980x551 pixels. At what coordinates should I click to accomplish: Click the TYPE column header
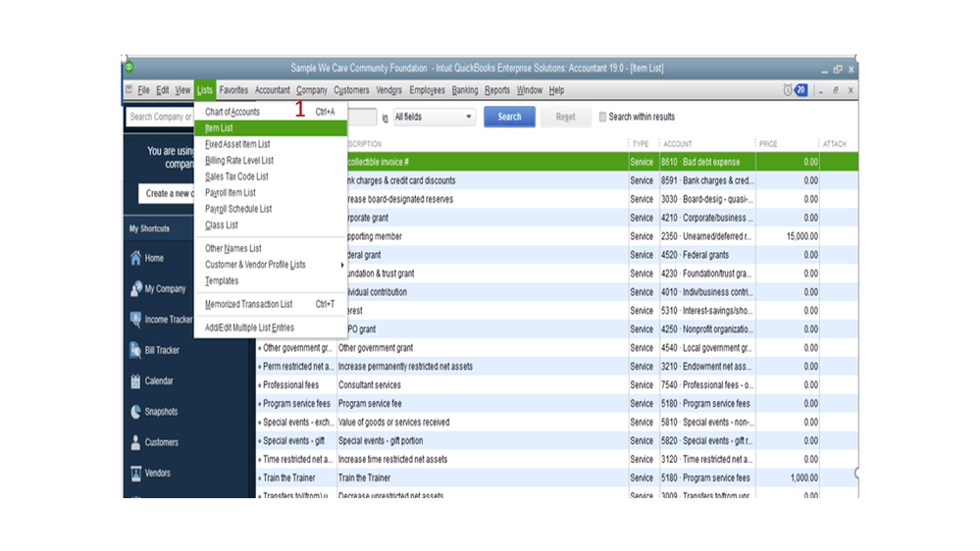point(641,144)
